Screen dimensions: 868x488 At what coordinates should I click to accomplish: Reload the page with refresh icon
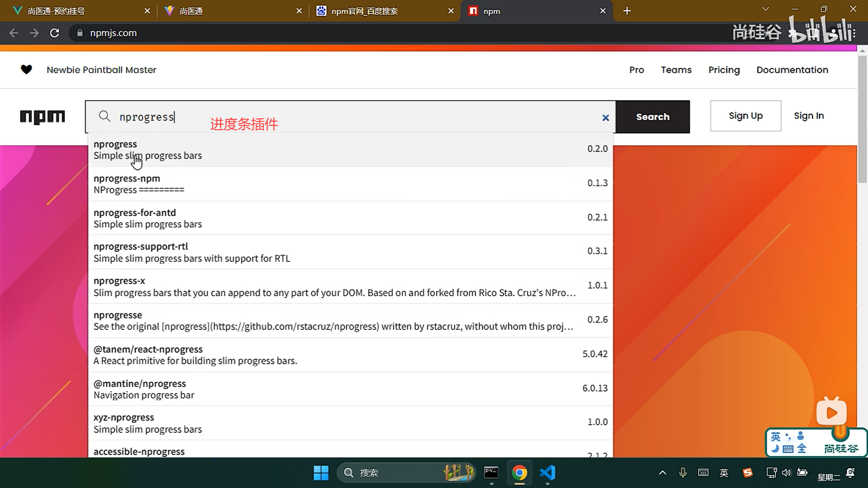[x=55, y=33]
